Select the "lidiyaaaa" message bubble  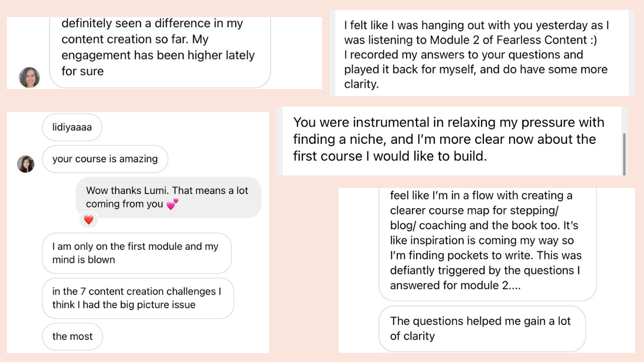click(x=72, y=127)
